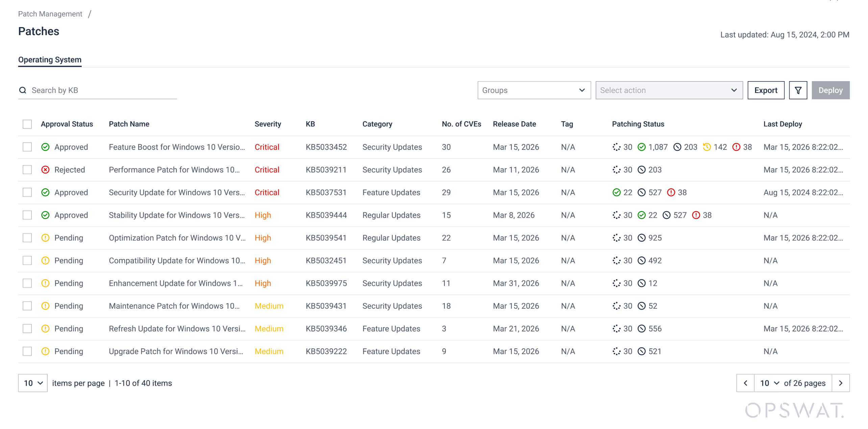Click the Pending warning icon for KB5039541
The image size is (868, 429).
pos(45,238)
